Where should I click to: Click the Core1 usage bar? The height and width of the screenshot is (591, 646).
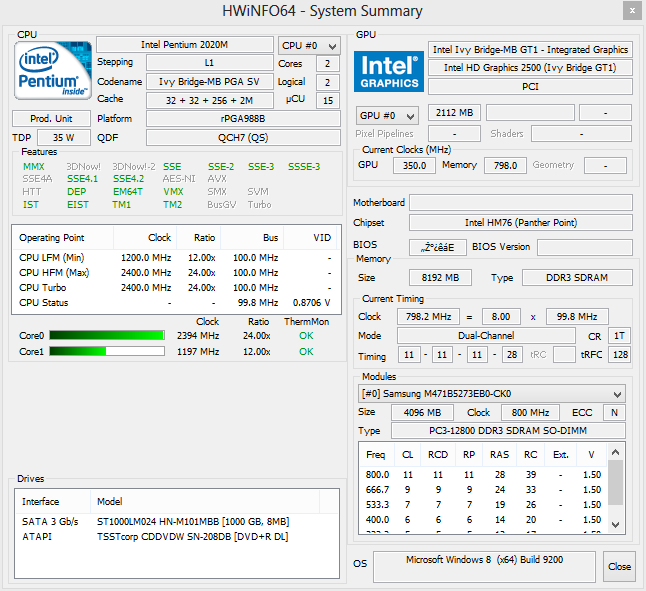pos(107,351)
